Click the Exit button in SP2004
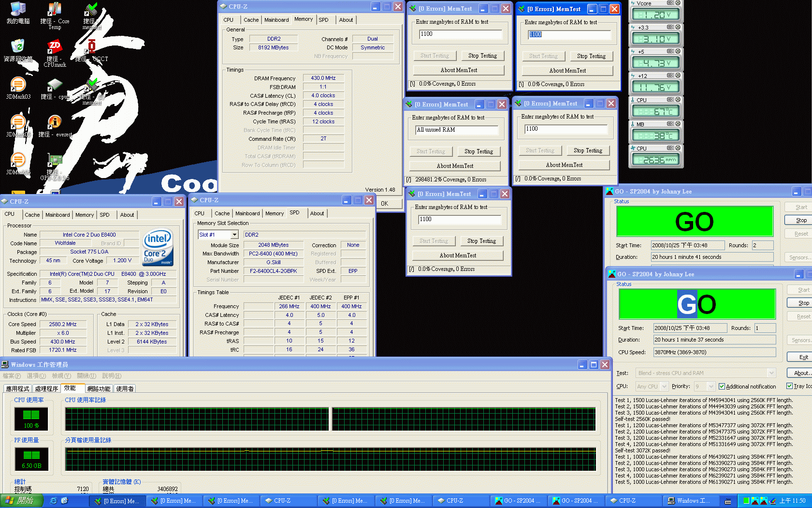Image resolution: width=812 pixels, height=508 pixels. tap(803, 357)
